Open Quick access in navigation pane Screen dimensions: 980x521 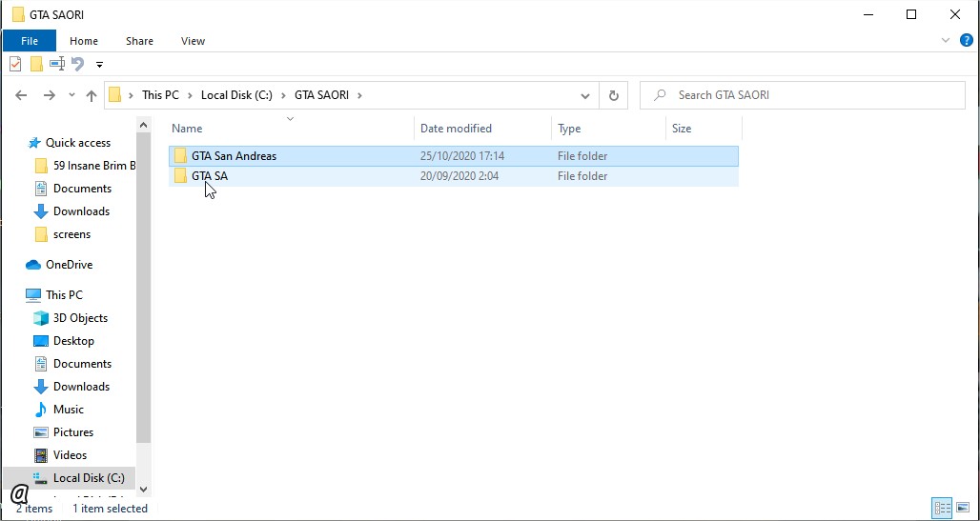point(77,143)
